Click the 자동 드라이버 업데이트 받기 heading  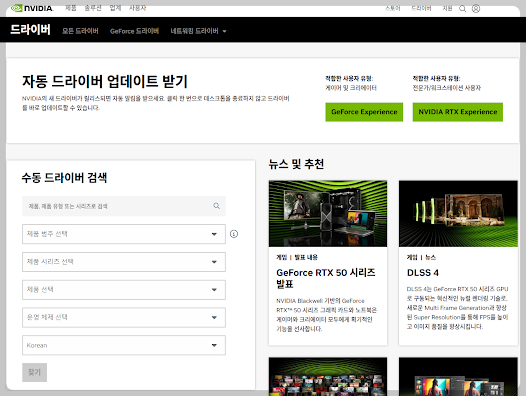105,82
